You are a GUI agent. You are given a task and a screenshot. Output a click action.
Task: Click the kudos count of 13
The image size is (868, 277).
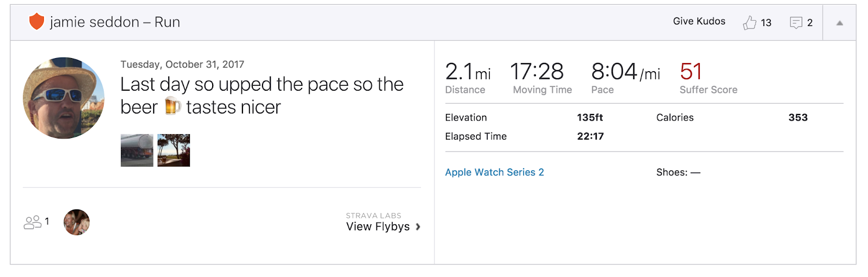tap(766, 23)
